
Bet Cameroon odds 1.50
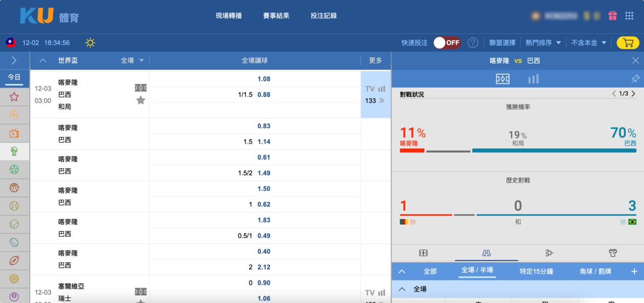coord(264,189)
